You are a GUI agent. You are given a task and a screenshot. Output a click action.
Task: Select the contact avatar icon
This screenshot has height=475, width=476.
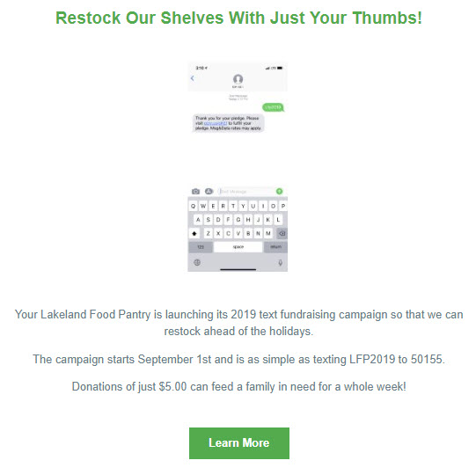238,79
